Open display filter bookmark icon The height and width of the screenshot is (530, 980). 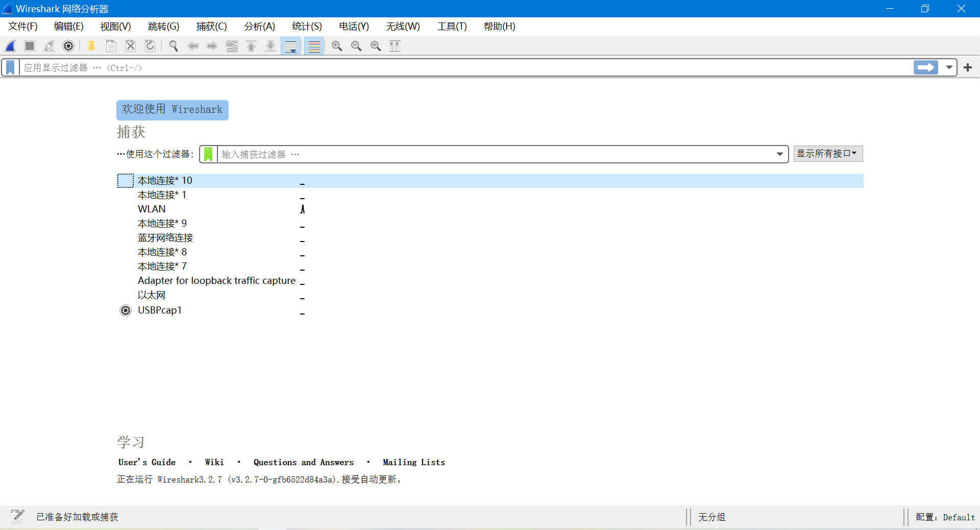point(10,67)
